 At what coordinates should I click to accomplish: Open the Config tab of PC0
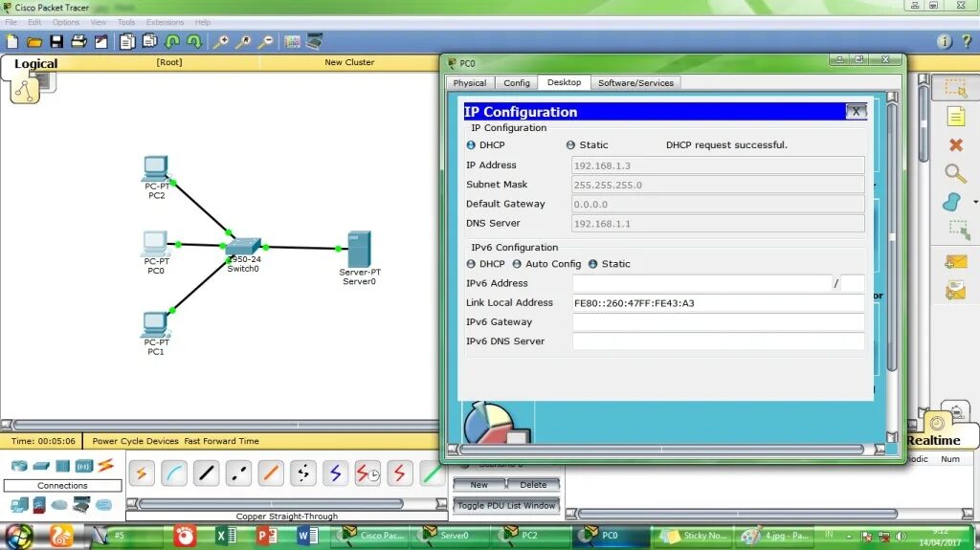(517, 82)
